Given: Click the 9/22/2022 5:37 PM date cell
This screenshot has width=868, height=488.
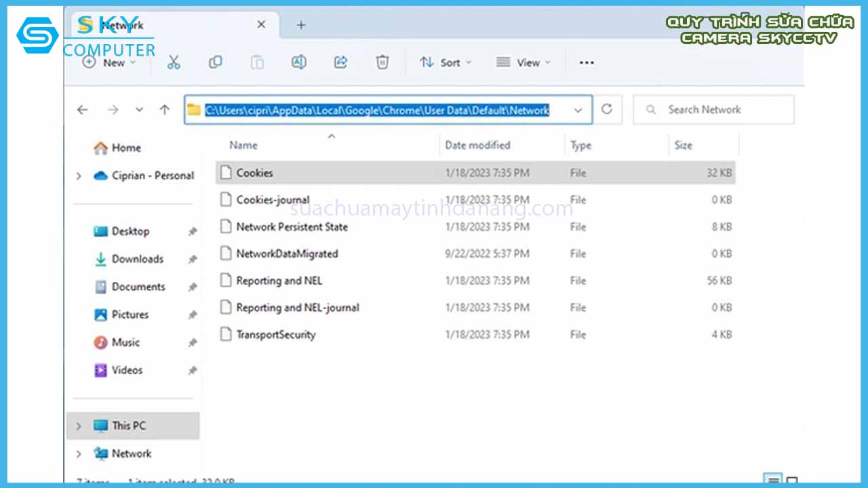Looking at the screenshot, I should click(487, 253).
